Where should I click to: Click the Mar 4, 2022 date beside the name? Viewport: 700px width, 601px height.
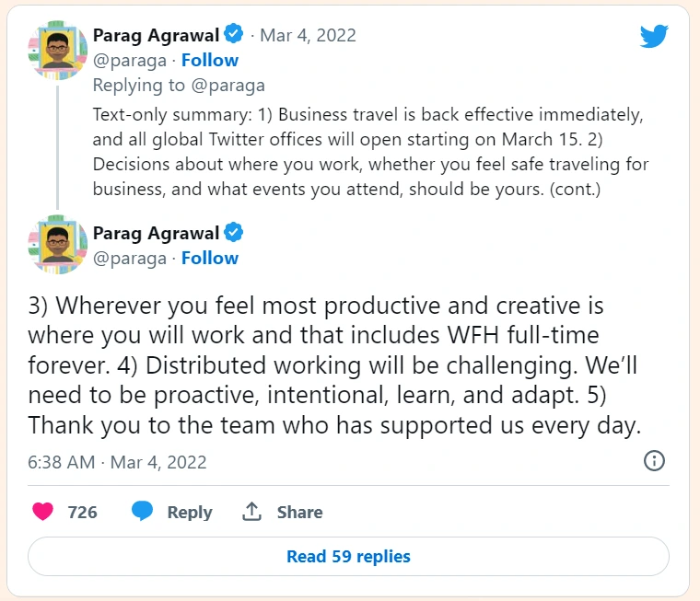308,35
